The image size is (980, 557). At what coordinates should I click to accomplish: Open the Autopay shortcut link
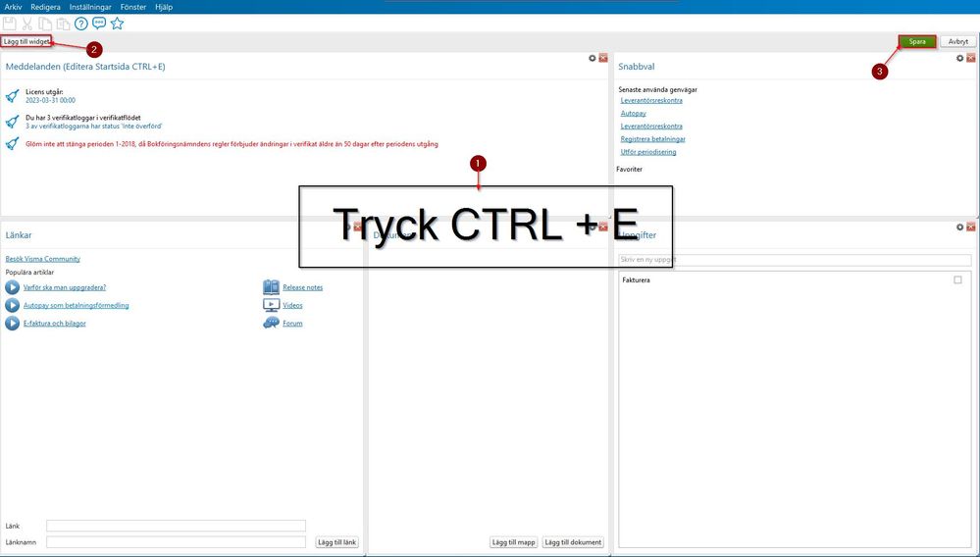coord(633,114)
